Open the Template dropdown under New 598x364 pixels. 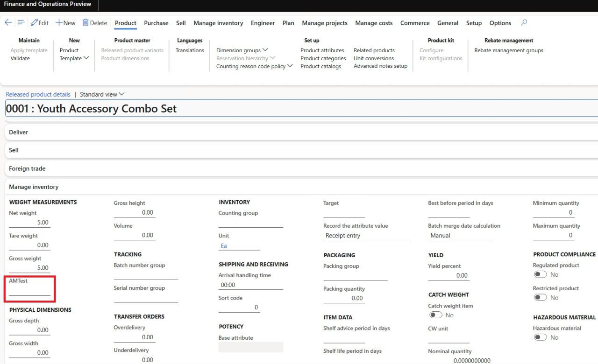(74, 58)
